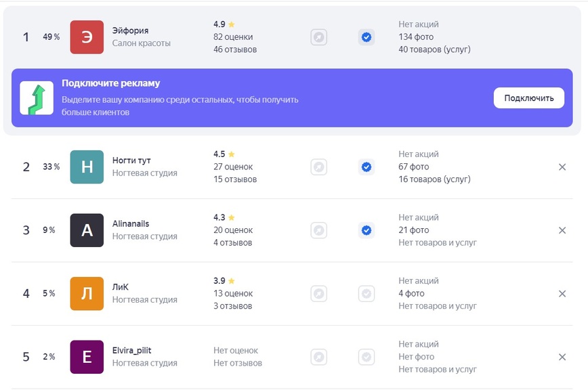Remove ЛиК with the X button
Viewport: 588px width, 390px height.
point(562,293)
